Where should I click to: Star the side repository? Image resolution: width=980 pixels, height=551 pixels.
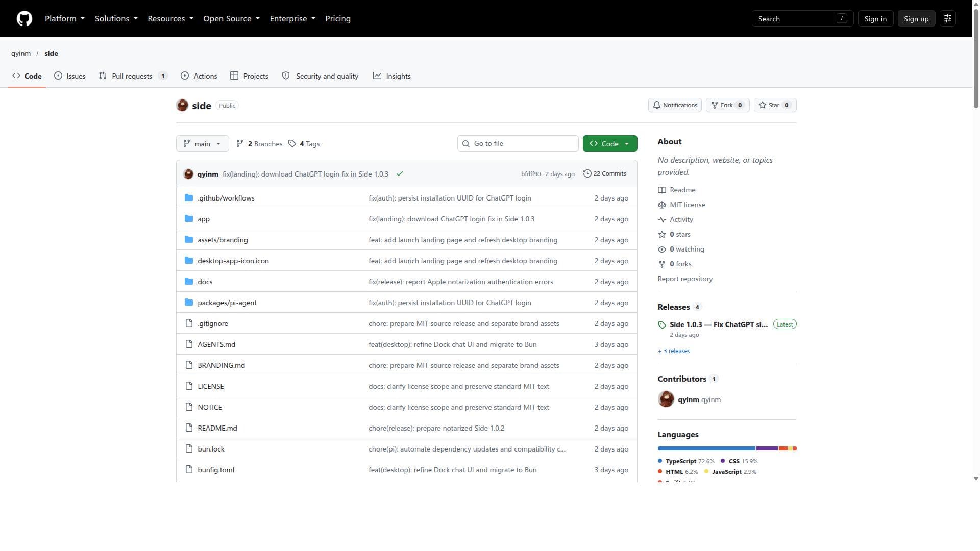coord(775,105)
